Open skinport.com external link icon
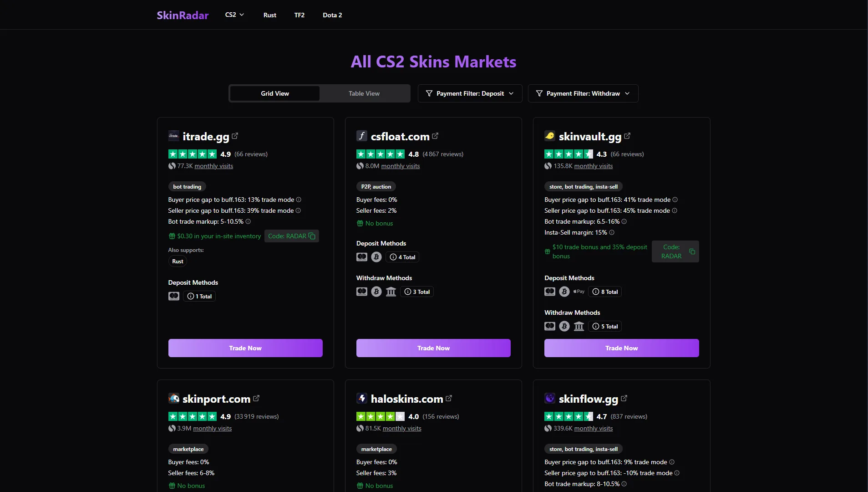 tap(256, 398)
